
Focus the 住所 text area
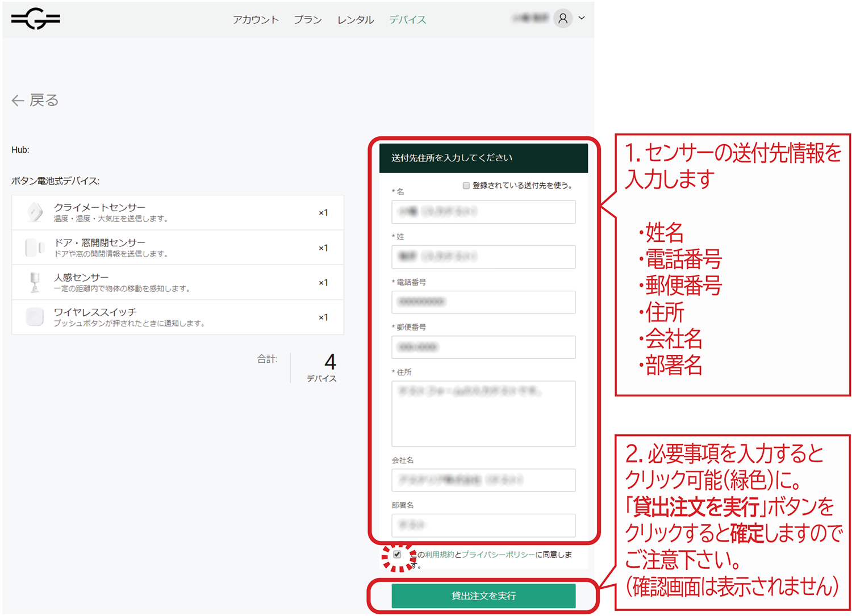tap(483, 414)
